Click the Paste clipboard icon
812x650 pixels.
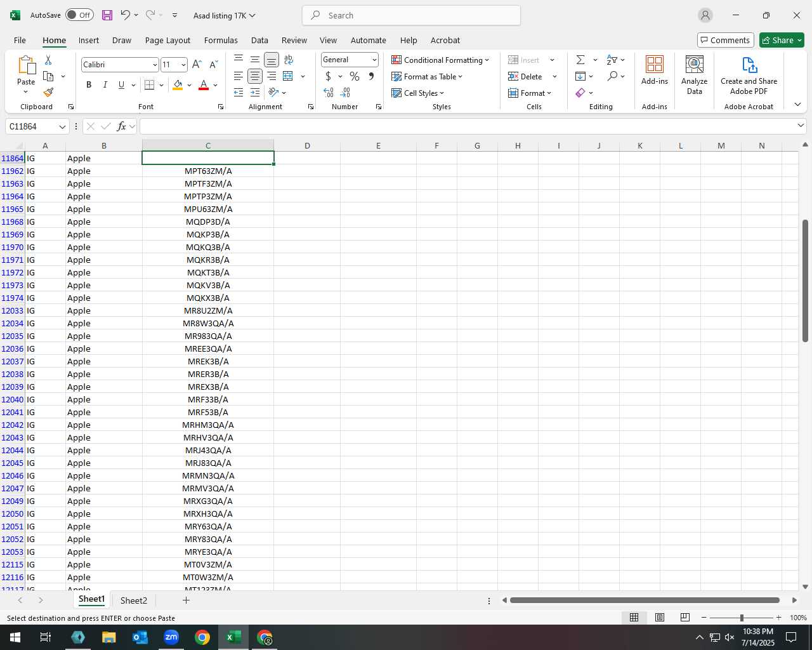pos(26,65)
